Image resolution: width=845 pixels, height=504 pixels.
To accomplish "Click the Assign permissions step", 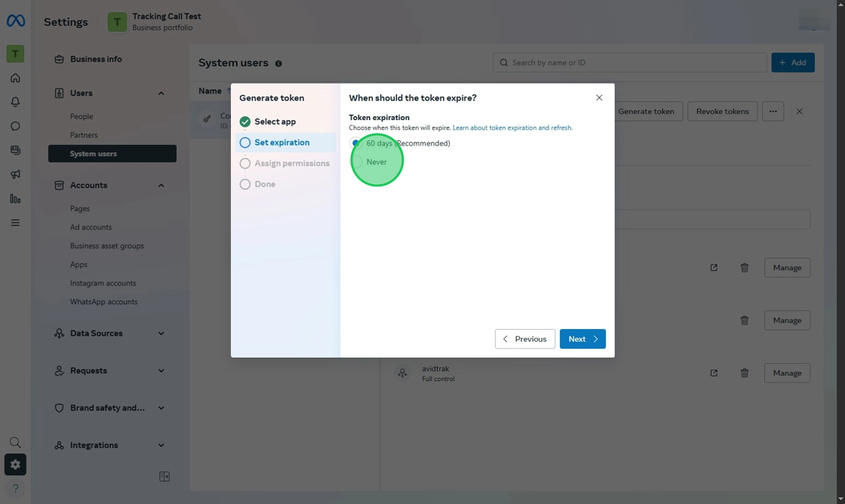I will click(x=286, y=163).
